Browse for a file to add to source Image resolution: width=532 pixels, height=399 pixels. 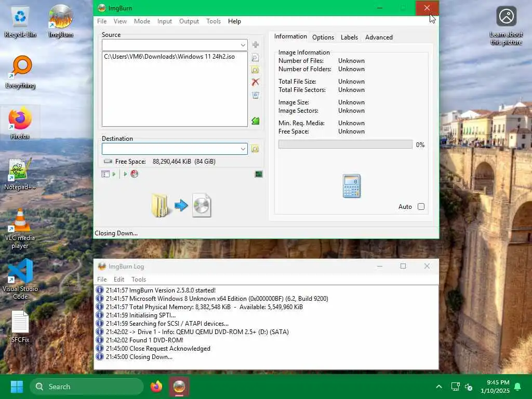tap(256, 58)
